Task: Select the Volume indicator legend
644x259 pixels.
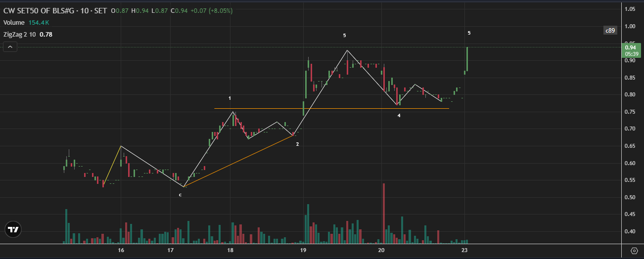Action: point(14,23)
